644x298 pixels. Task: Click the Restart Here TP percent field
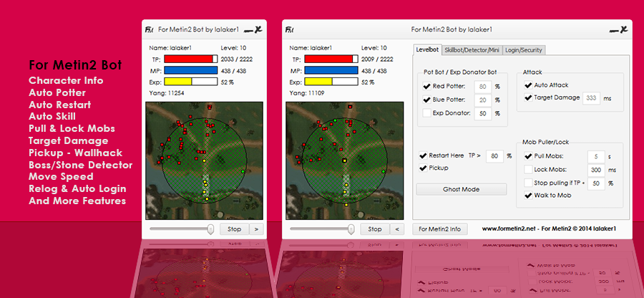(x=494, y=156)
